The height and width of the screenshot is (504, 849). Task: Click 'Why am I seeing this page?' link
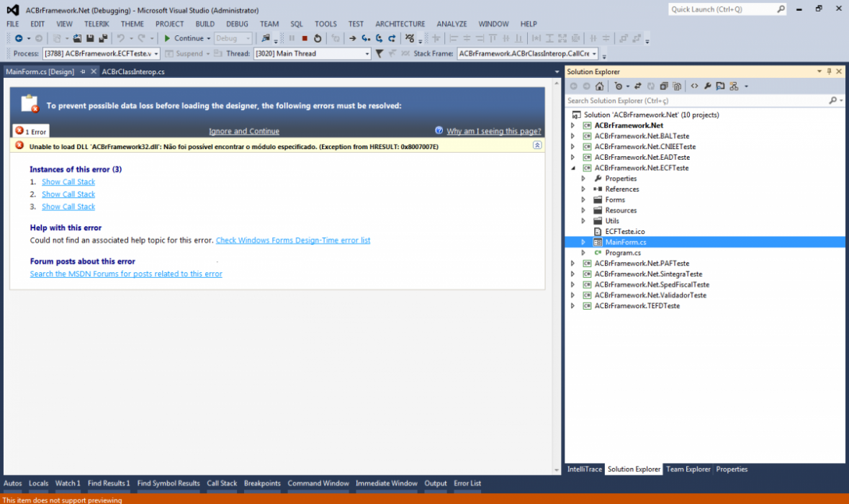pyautogui.click(x=494, y=131)
